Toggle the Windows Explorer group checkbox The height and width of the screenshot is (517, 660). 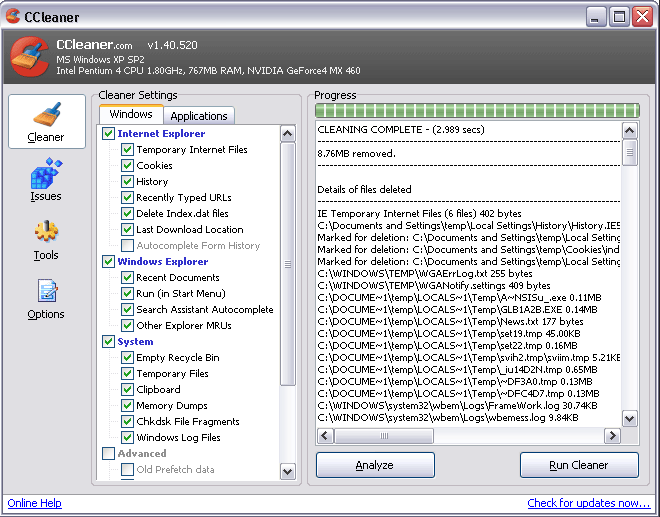(x=109, y=261)
